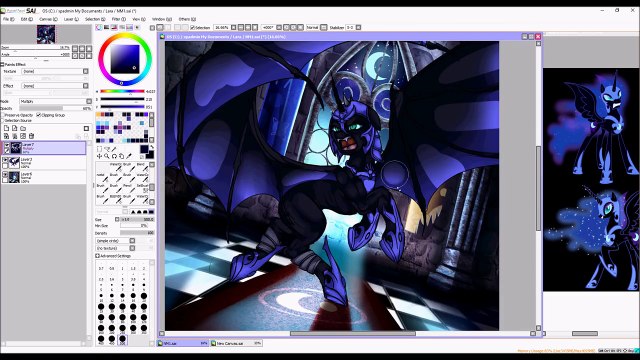Select the magic wand tool
The width and height of the screenshot is (640, 360).
(x=114, y=149)
